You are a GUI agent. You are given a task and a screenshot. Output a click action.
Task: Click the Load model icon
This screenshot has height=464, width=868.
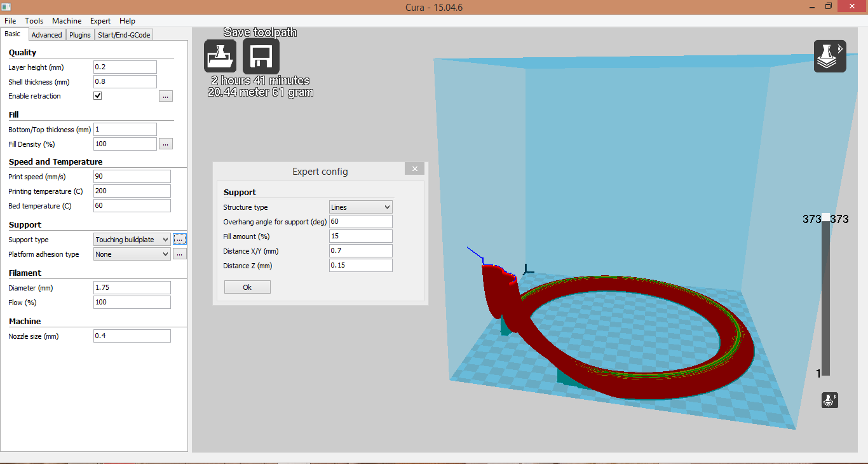(x=220, y=56)
